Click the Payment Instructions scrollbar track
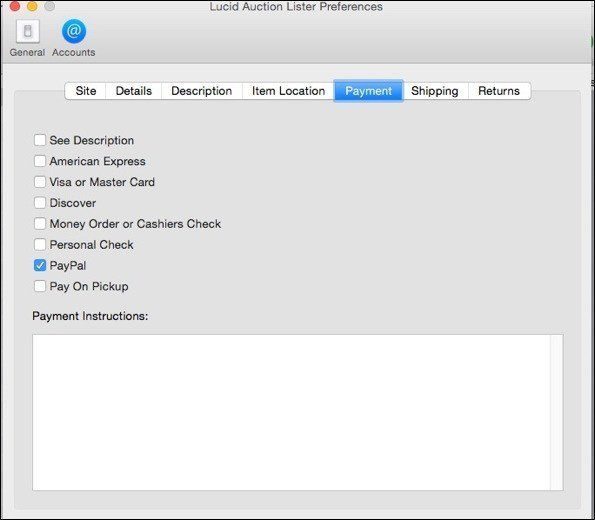Screen dimensions: 595x520 click(557, 412)
